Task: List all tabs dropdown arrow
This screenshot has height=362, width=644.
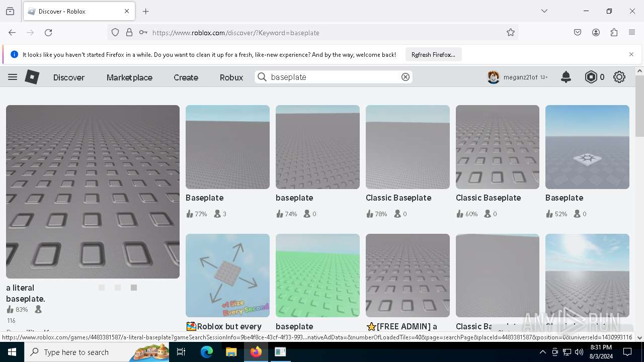Action: click(x=544, y=11)
